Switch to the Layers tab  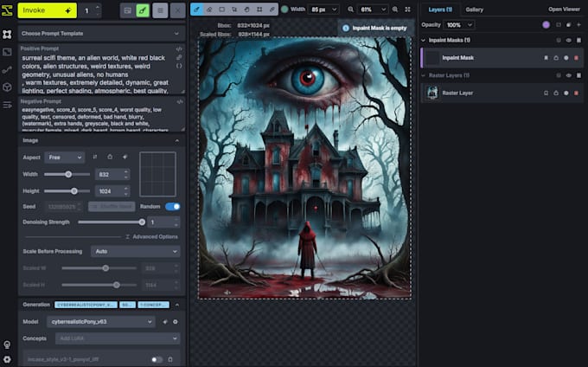[441, 10]
